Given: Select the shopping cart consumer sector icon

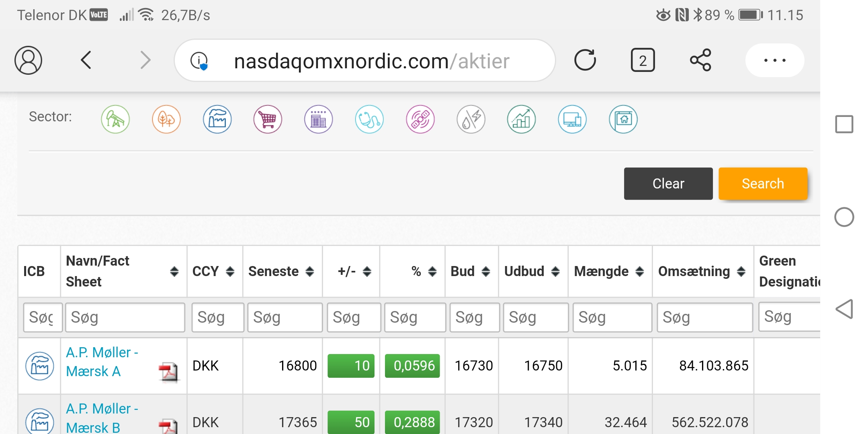Looking at the screenshot, I should (x=268, y=119).
